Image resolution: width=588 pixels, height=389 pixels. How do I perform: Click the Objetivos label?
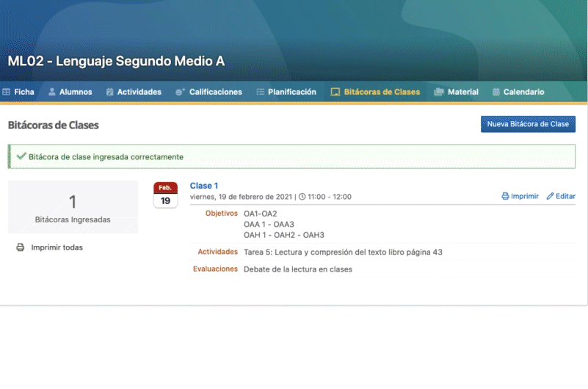221,214
